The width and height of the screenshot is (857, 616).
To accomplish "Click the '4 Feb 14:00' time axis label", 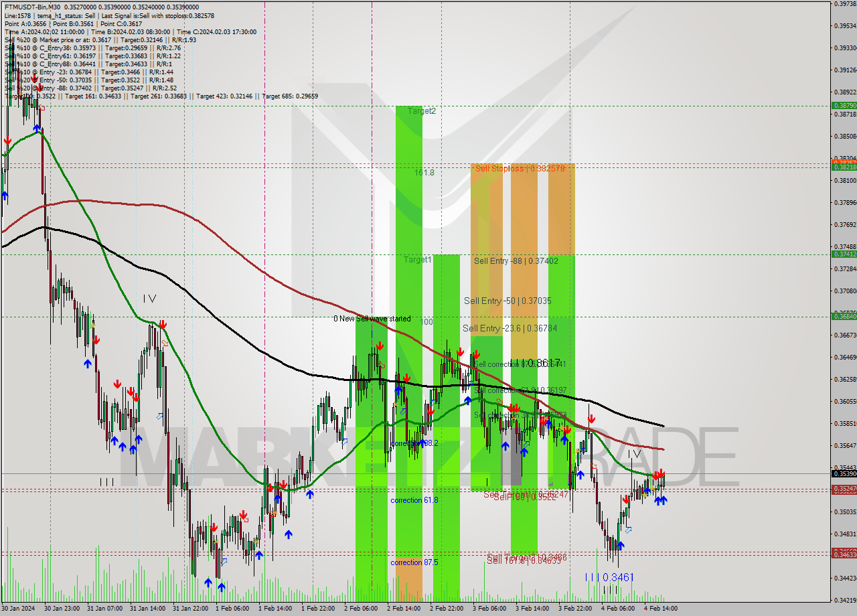I will [661, 609].
